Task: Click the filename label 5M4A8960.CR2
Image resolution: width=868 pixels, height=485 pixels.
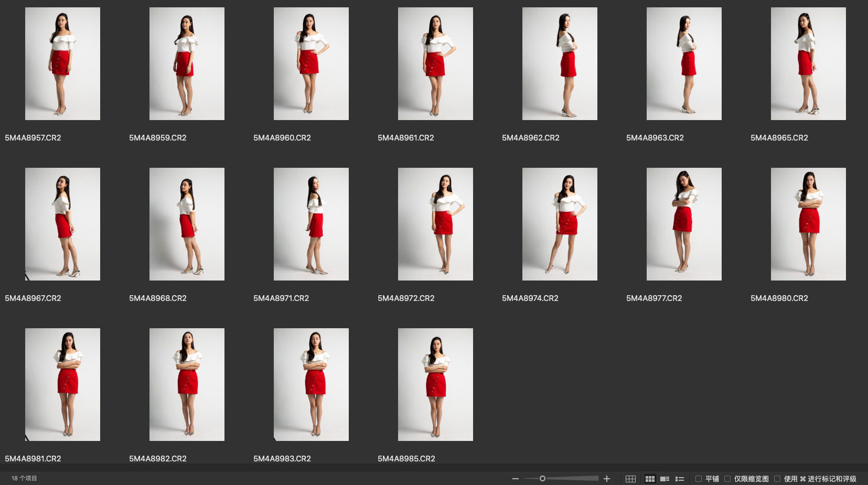Action: click(282, 138)
